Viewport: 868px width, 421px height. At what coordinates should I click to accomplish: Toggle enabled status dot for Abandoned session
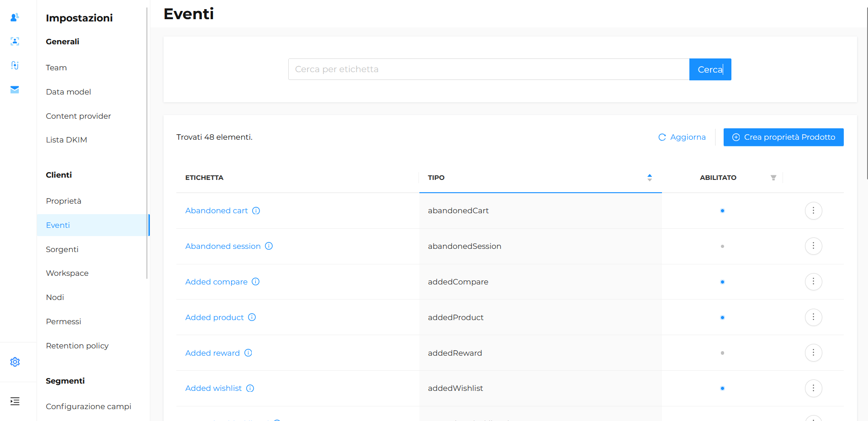(722, 246)
